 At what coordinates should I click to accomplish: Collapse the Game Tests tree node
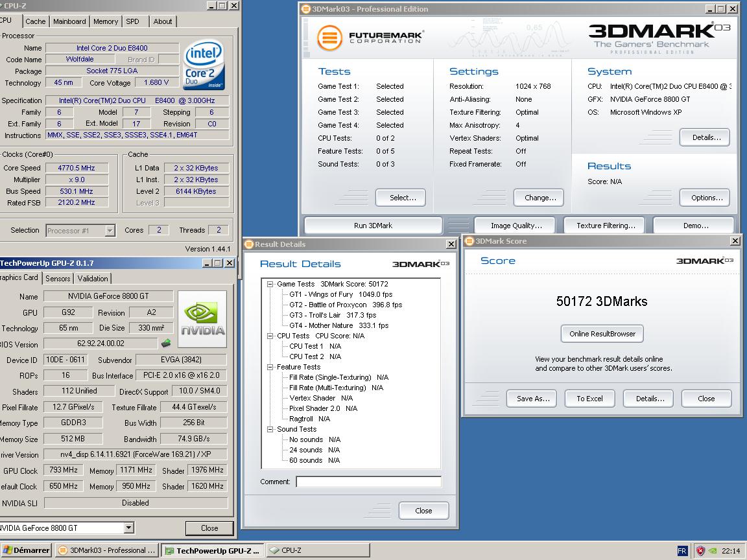(270, 285)
